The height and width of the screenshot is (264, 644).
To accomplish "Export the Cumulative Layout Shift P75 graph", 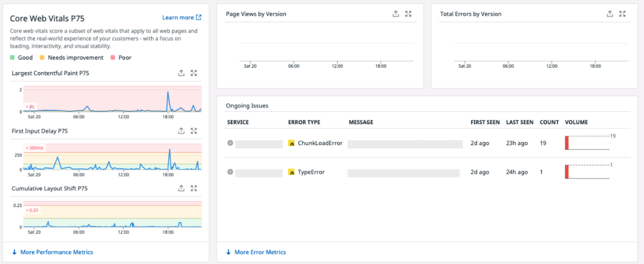I will [x=181, y=188].
